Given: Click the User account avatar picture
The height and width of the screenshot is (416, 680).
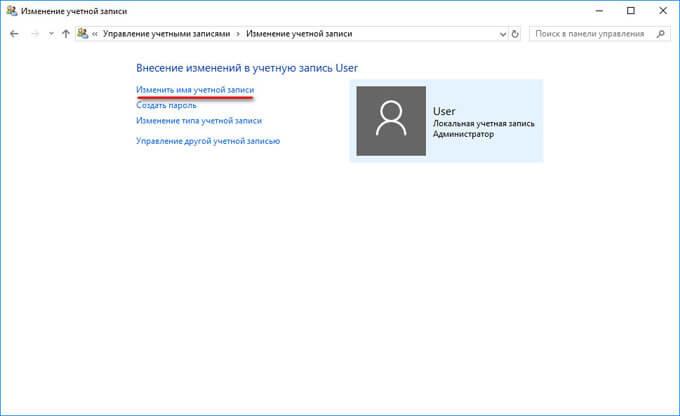Looking at the screenshot, I should [x=391, y=121].
